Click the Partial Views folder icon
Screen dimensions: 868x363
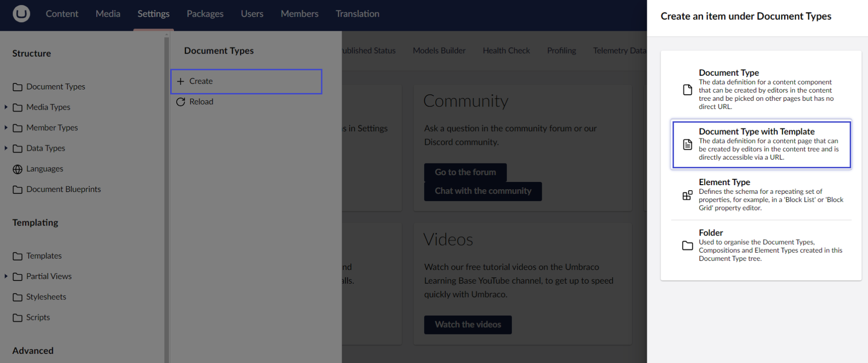coord(17,277)
